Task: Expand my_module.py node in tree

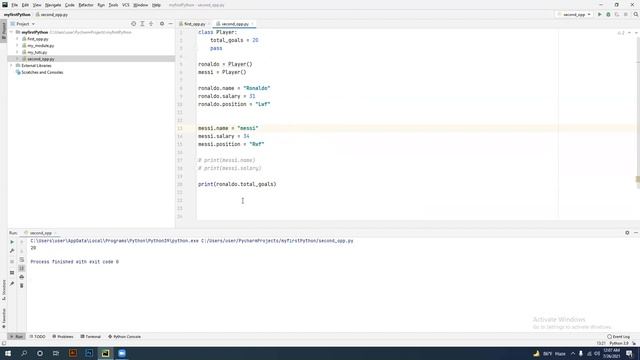Action: click(18, 45)
